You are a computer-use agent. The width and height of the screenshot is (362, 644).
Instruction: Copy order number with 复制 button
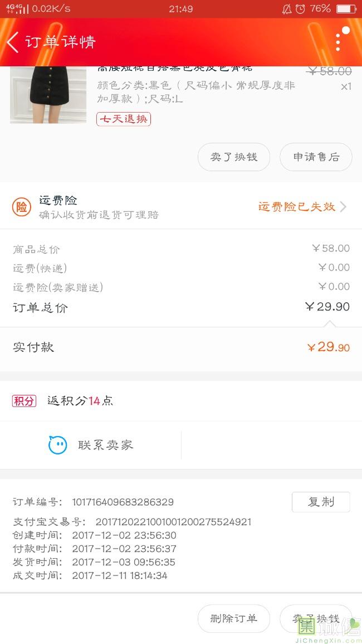(x=321, y=502)
